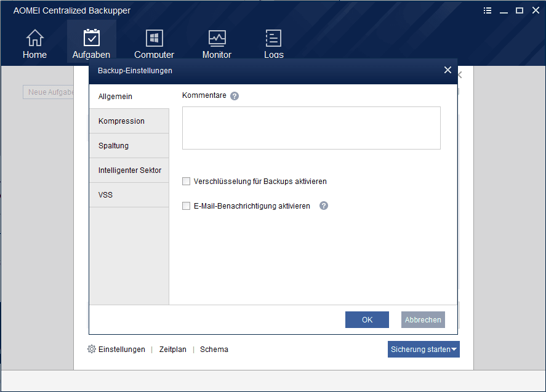Open the Computer section icon

coord(155,38)
